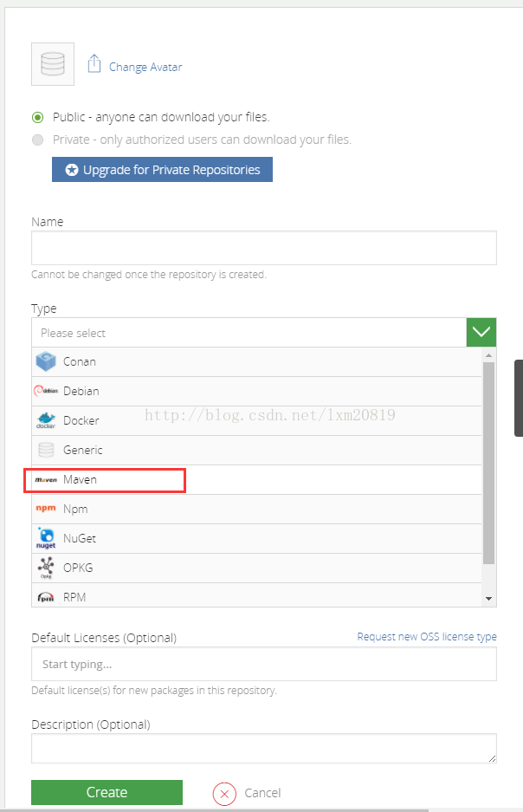The height and width of the screenshot is (812, 523).
Task: Click the NuGet logo icon
Action: [46, 538]
